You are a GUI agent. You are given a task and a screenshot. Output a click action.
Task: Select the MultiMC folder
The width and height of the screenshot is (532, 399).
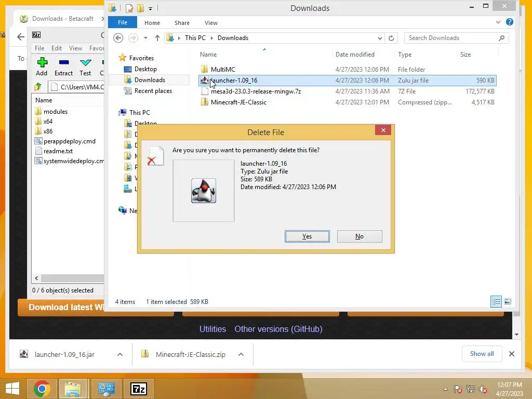223,70
